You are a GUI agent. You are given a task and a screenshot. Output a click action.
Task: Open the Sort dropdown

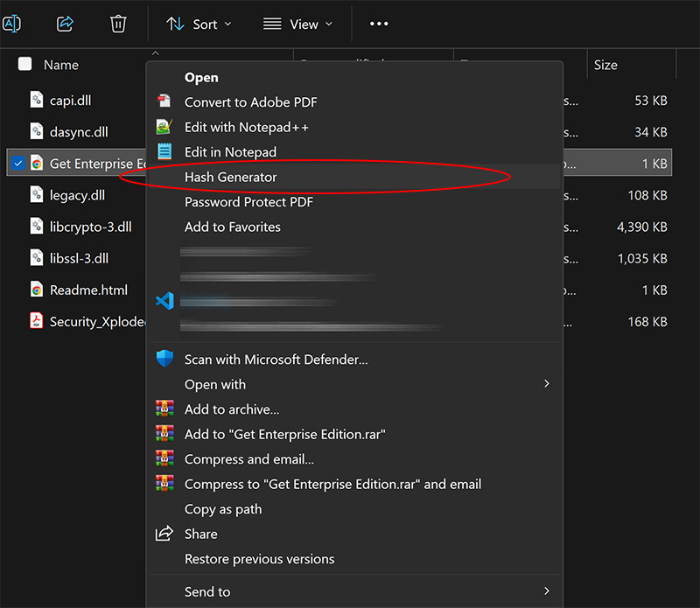(199, 24)
